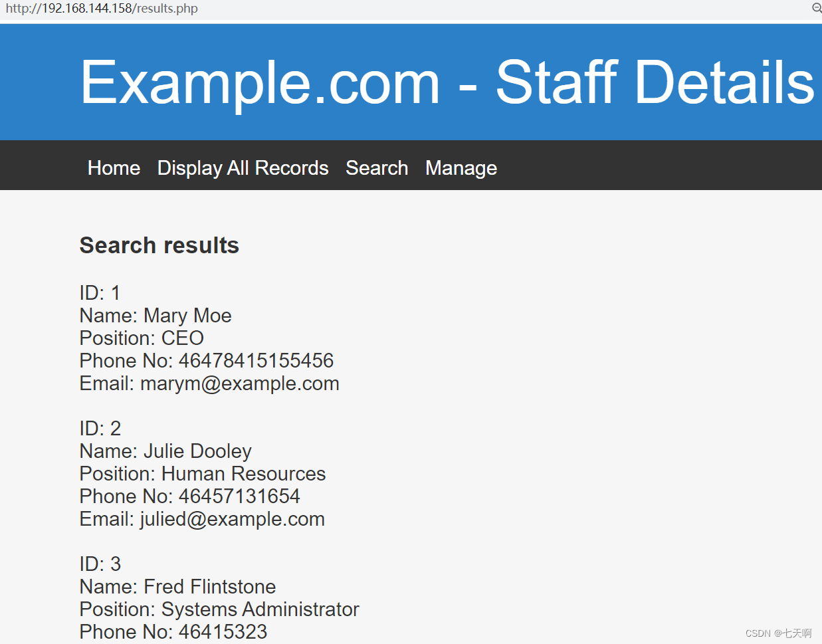Open the Display All Records page
This screenshot has width=822, height=644.
[243, 168]
